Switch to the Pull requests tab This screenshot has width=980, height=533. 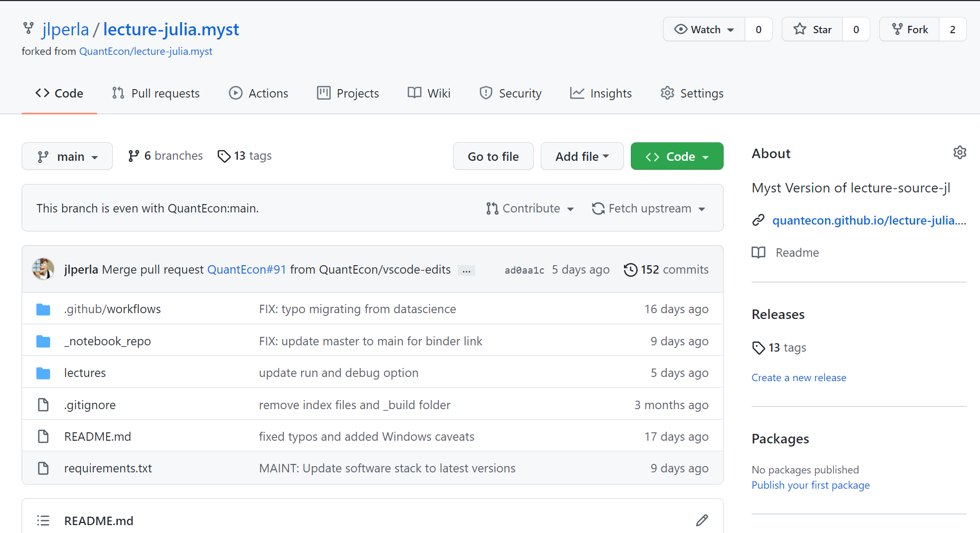click(x=156, y=93)
